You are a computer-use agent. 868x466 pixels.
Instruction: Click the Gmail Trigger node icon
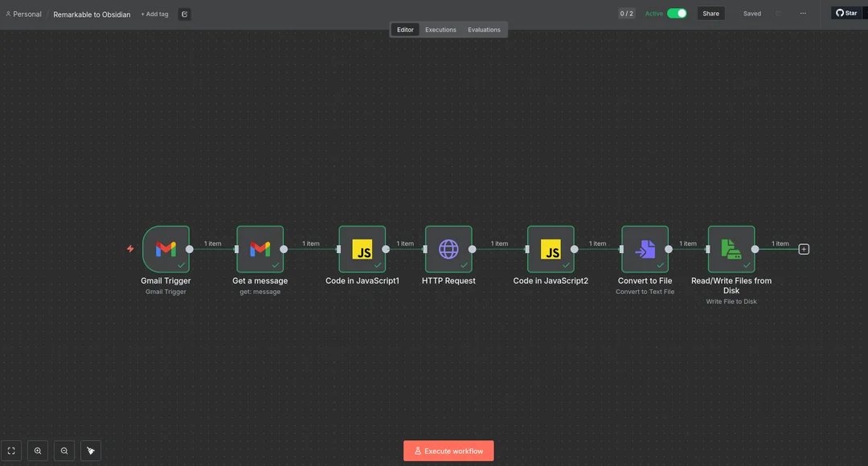coord(166,249)
